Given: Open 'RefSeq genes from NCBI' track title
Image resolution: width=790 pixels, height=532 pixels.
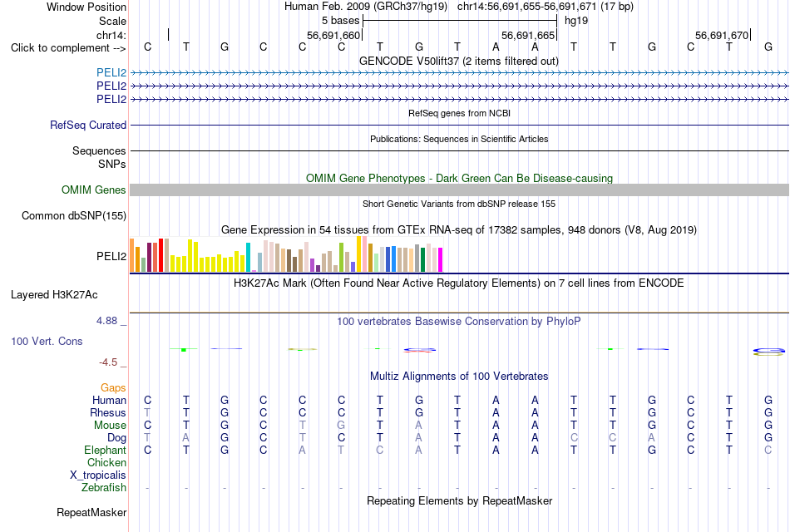Looking at the screenshot, I should pyautogui.click(x=459, y=113).
